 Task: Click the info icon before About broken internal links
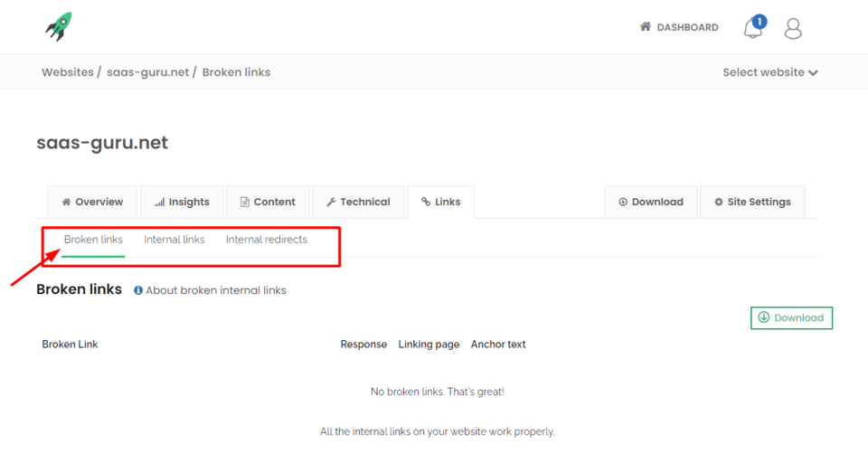(x=138, y=290)
